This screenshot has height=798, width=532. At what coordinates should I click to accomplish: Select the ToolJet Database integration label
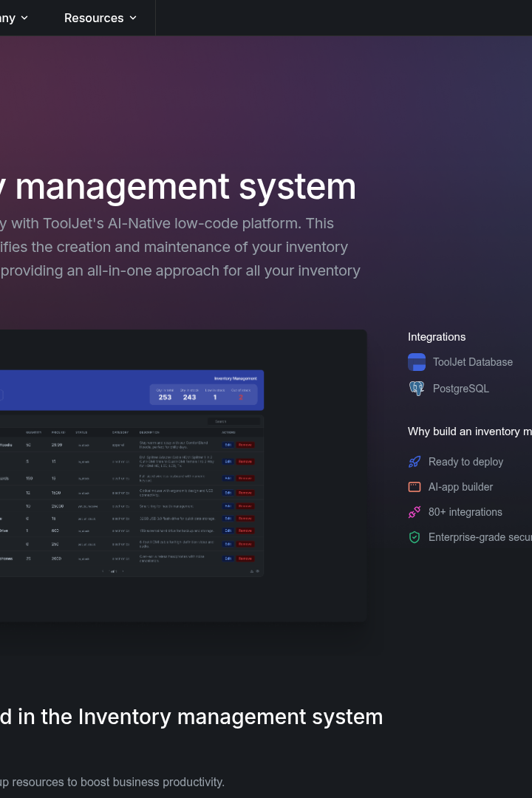pyautogui.click(x=472, y=362)
